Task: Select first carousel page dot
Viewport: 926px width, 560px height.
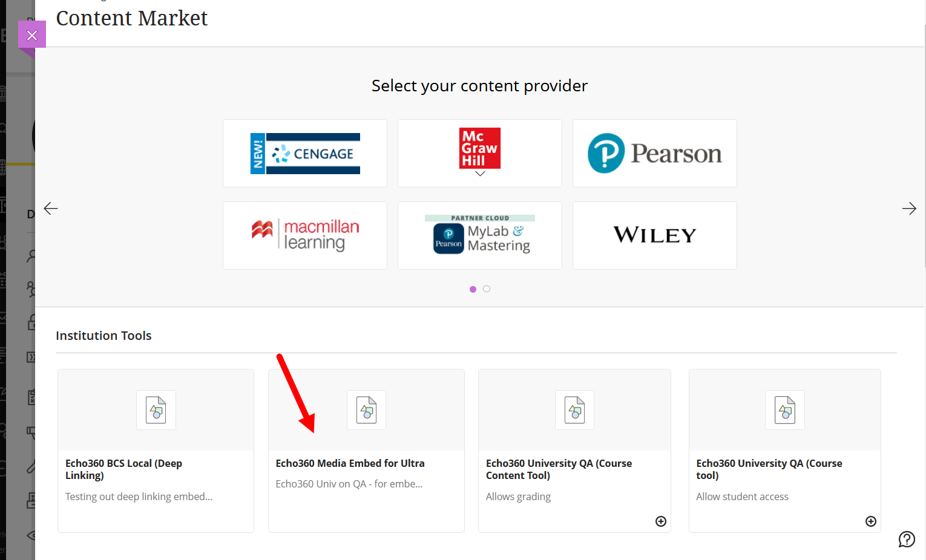Action: (x=473, y=289)
